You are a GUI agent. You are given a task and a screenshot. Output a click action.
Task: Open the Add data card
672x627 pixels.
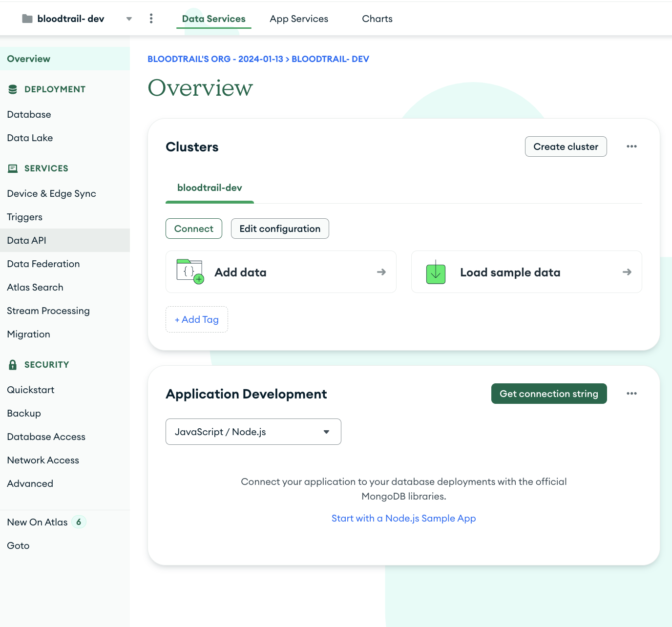click(281, 272)
